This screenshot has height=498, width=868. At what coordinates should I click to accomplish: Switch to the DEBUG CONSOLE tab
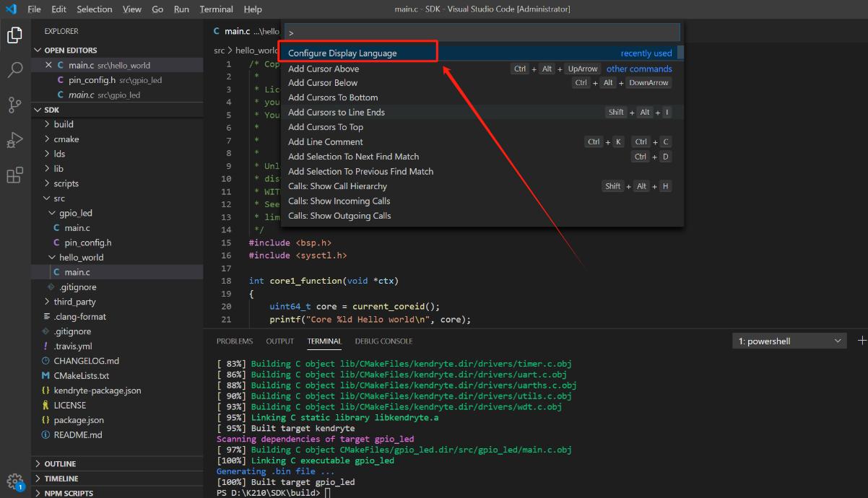tap(383, 341)
